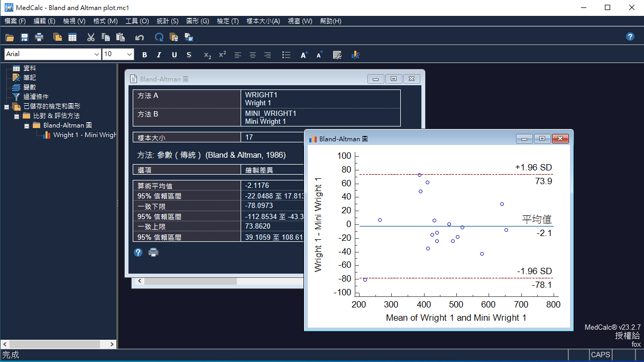Open the saved tests folder icon in toolbar
The height and width of the screenshot is (362, 644).
coord(58,37)
